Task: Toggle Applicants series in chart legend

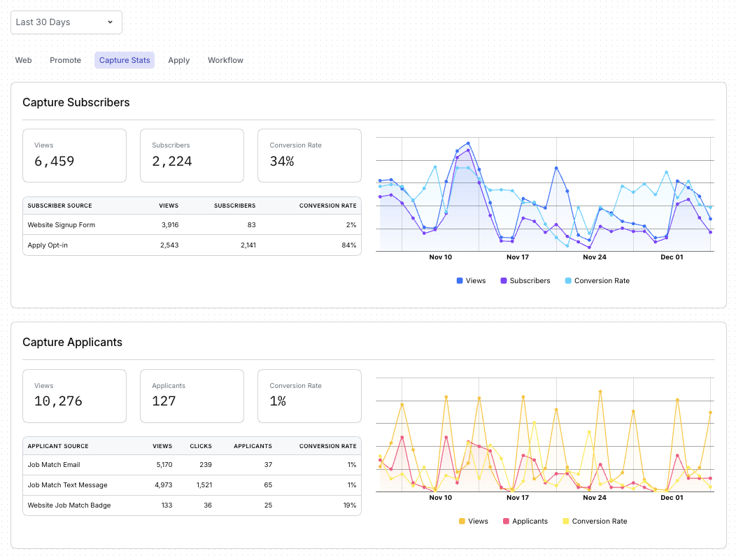Action: click(x=525, y=521)
